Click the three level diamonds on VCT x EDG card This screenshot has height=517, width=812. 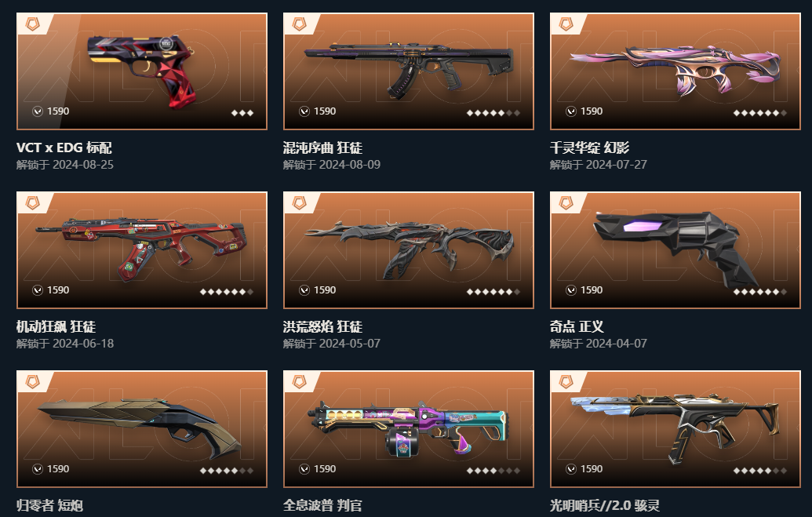242,112
